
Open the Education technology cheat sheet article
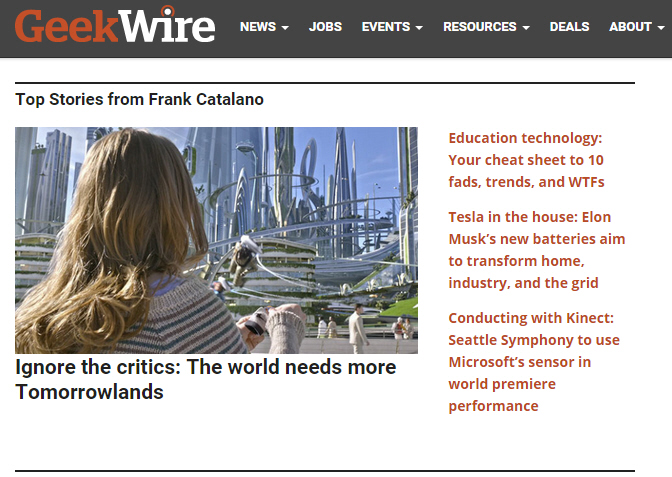point(526,160)
